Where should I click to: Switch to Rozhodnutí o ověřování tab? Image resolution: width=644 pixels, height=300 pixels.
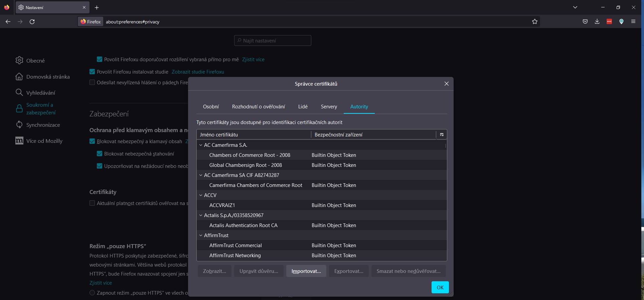tap(259, 107)
